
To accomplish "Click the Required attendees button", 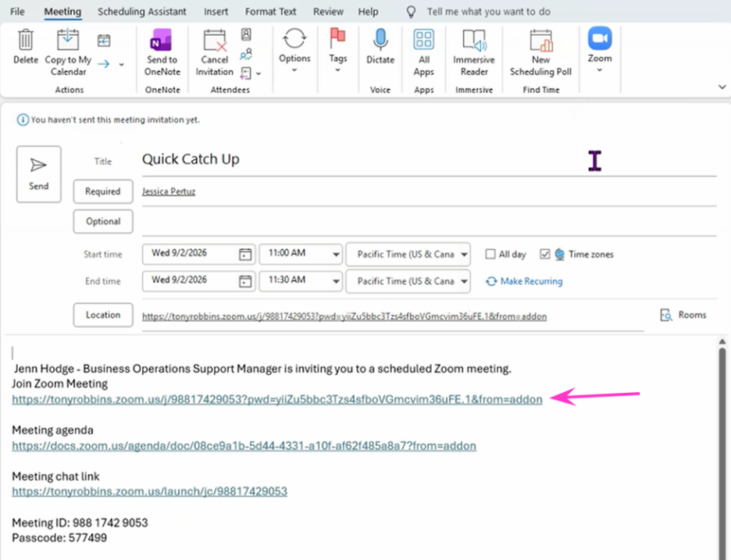I will [103, 191].
